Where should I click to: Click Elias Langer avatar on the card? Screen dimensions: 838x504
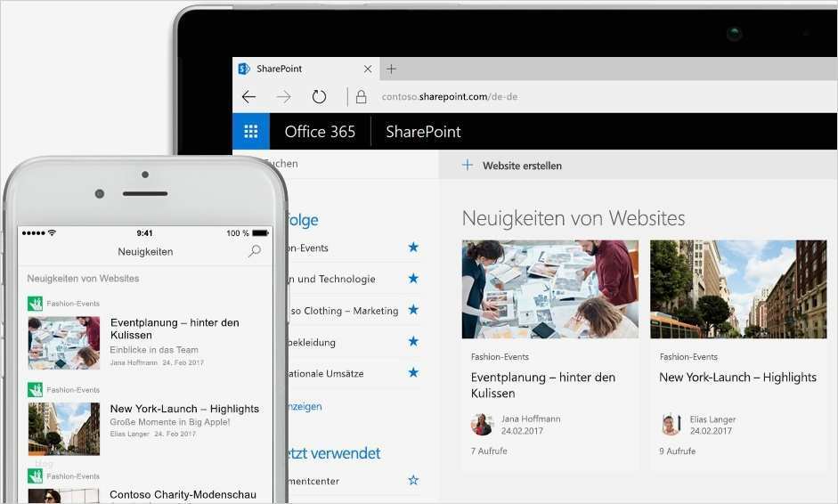pyautogui.click(x=671, y=425)
